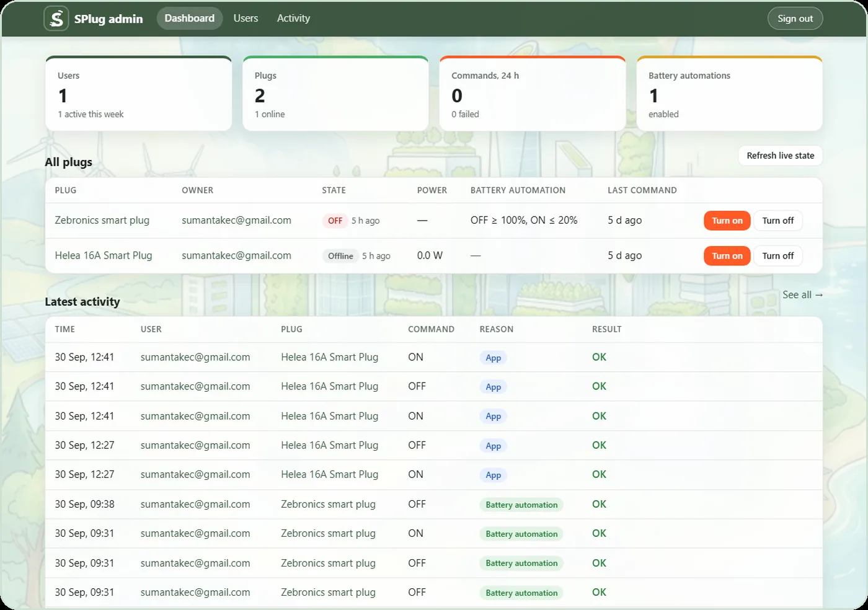The width and height of the screenshot is (868, 610).
Task: Switch to the Users tab
Action: click(x=246, y=19)
